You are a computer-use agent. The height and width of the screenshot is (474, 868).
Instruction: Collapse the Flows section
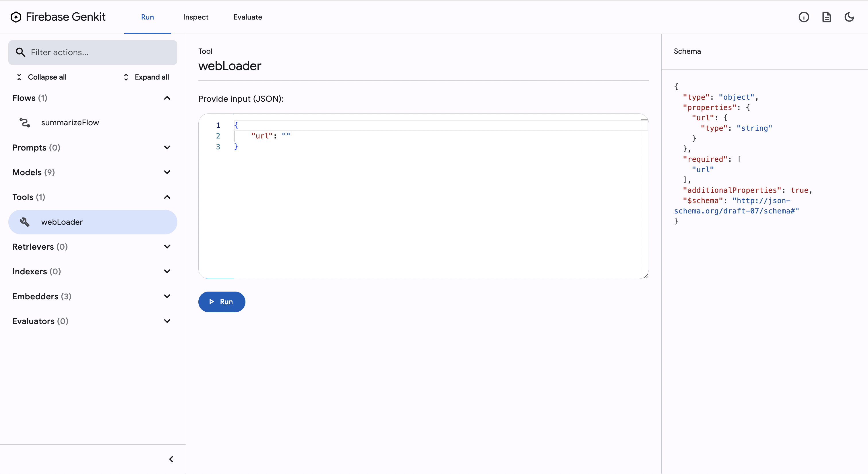(x=167, y=97)
